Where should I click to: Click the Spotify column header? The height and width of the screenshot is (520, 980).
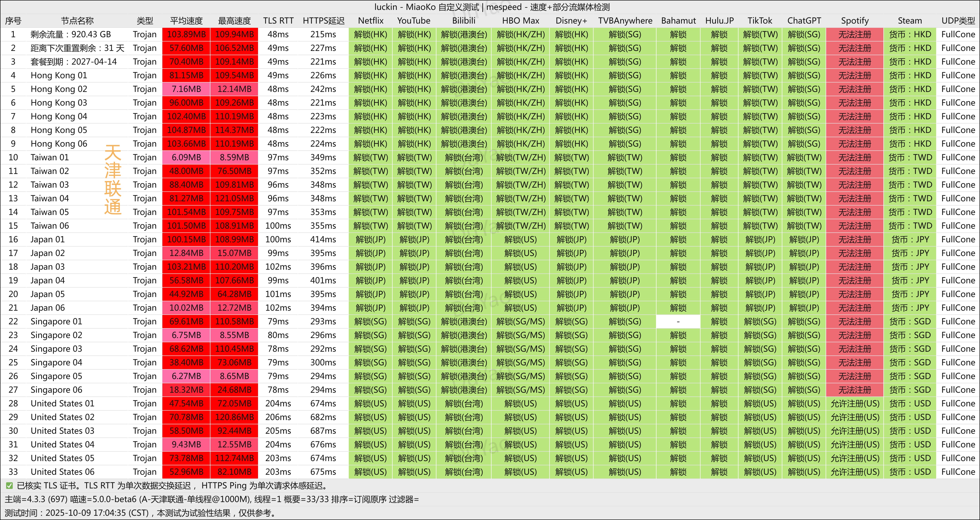tap(854, 21)
